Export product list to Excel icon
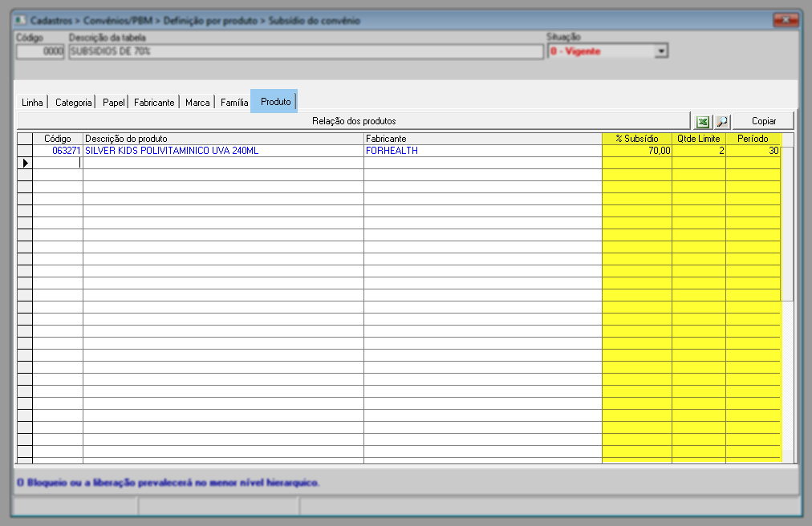 click(x=702, y=122)
